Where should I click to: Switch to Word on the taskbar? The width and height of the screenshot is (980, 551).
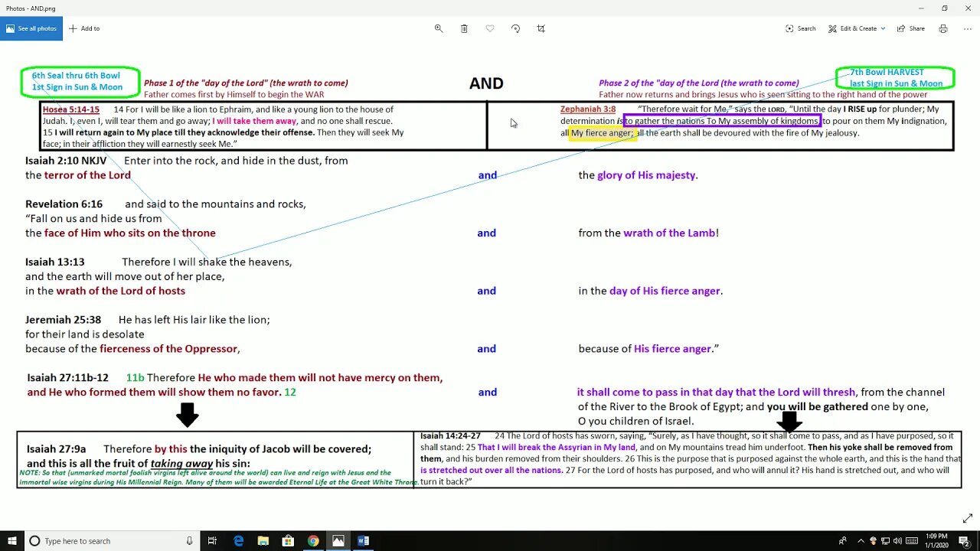pos(363,541)
